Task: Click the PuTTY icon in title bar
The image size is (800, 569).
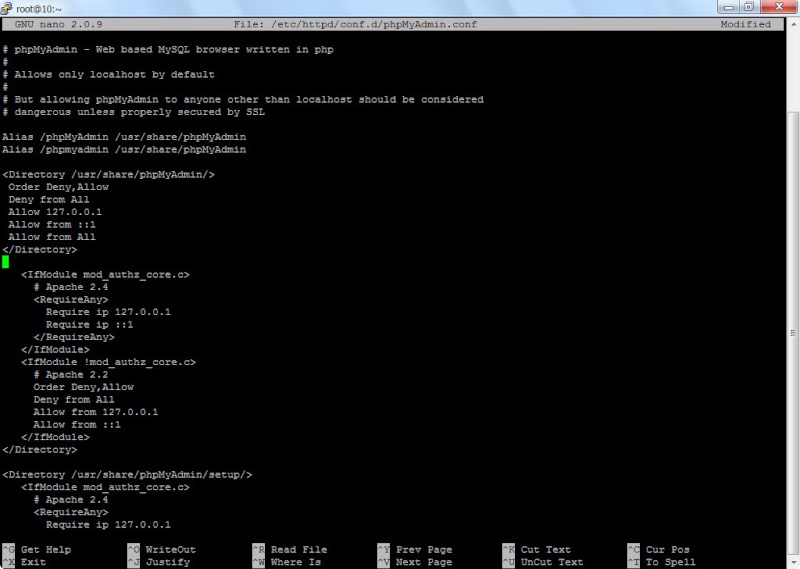Action: coord(7,8)
